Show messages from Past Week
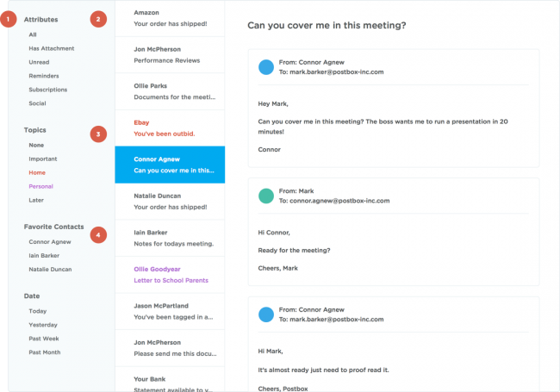Viewport: 560px width, 392px height. 45,339
